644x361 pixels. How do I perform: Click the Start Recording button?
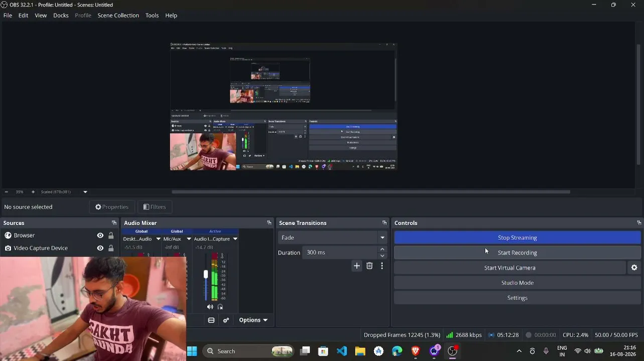(x=518, y=253)
